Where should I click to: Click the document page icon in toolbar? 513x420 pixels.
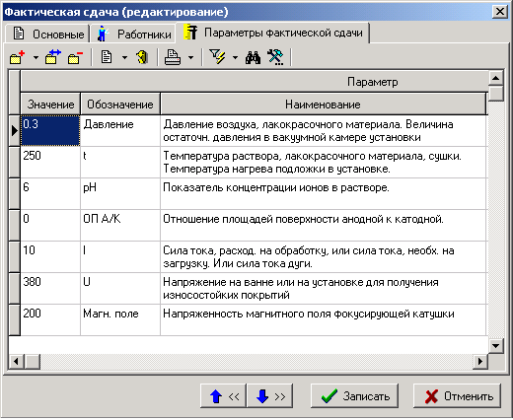coord(107,57)
